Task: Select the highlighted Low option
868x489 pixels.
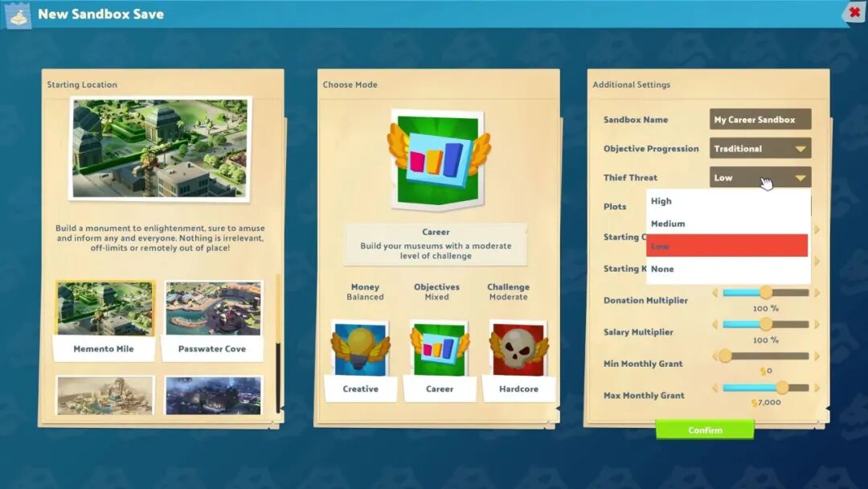Action: click(727, 246)
